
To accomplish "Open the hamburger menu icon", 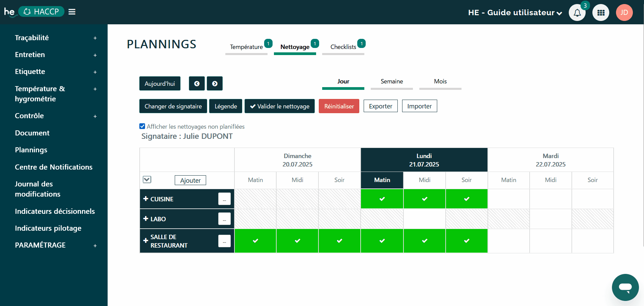I will pyautogui.click(x=72, y=12).
